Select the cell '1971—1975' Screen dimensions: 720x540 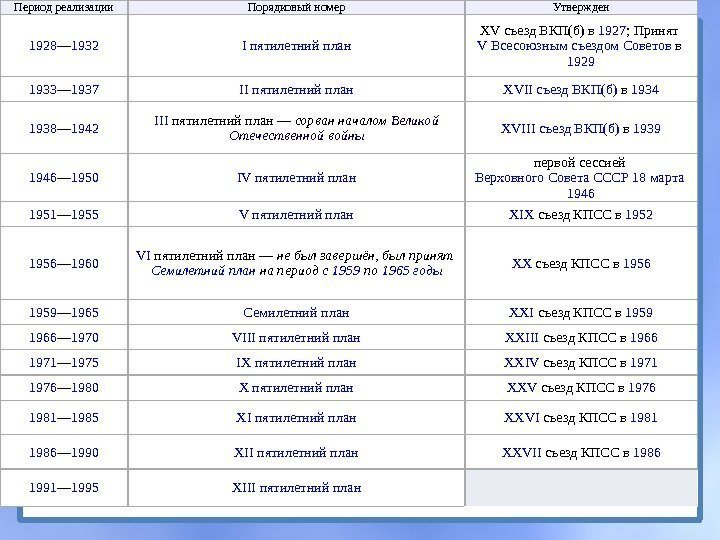pos(64,363)
